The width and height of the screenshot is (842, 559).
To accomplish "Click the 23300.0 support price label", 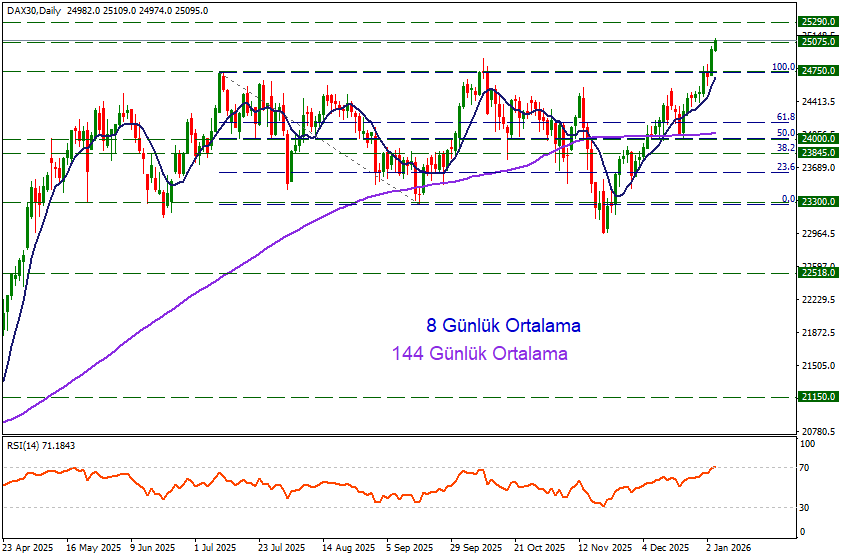I will pyautogui.click(x=818, y=202).
